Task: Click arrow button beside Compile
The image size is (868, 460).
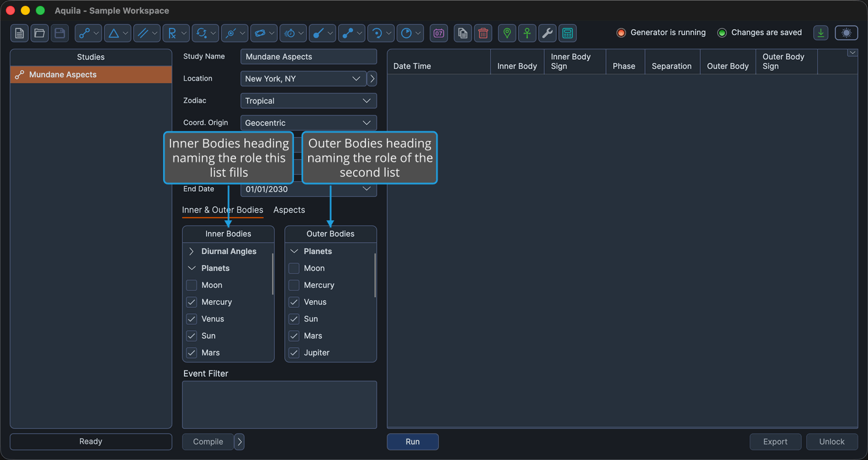Action: point(239,442)
